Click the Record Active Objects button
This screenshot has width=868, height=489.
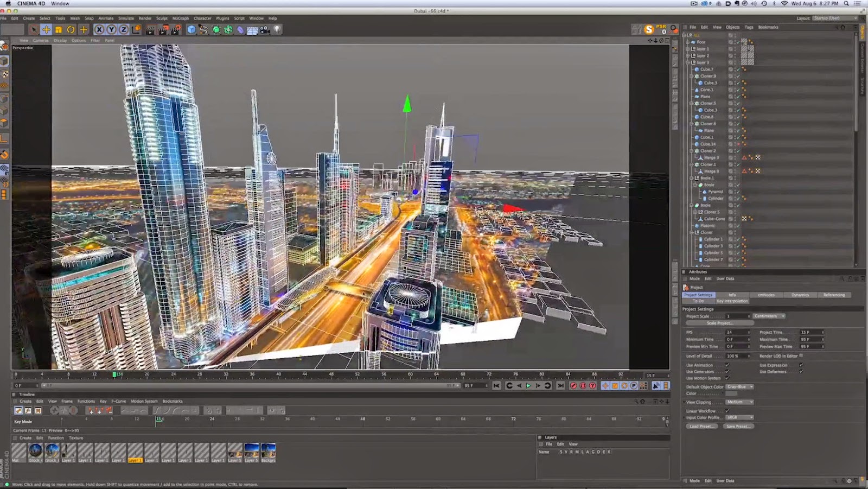tap(573, 385)
